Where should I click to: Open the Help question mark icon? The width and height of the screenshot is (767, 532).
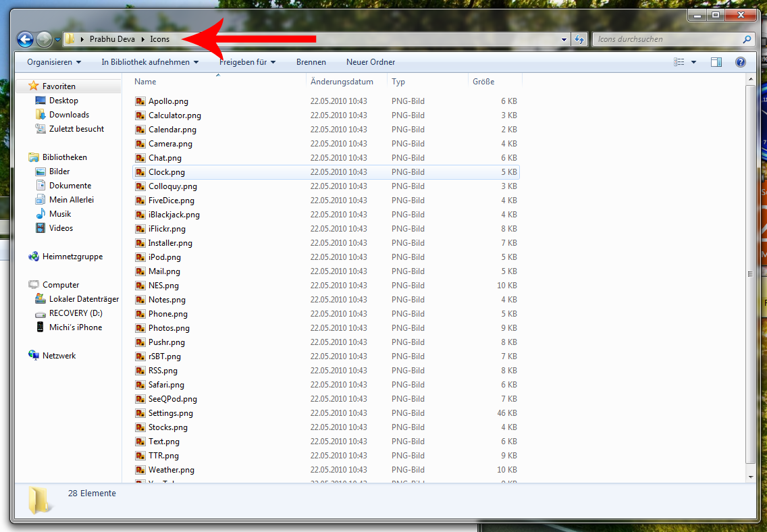click(x=740, y=62)
